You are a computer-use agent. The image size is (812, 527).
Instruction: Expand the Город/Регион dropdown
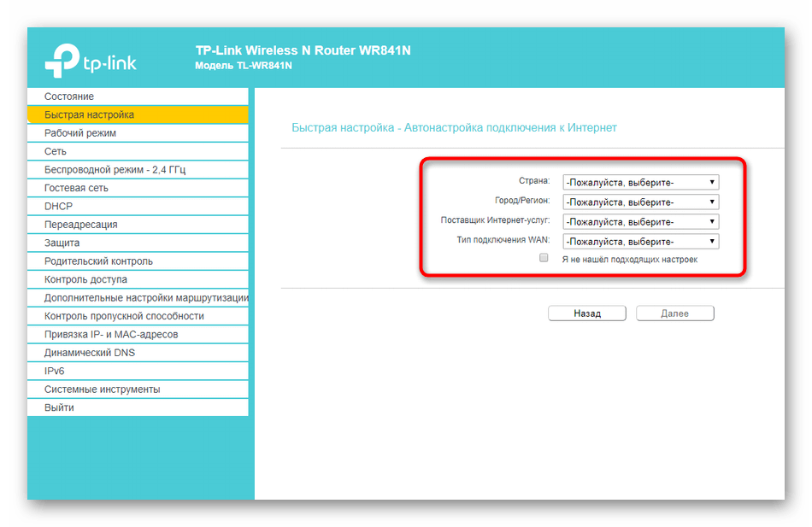[x=640, y=202]
